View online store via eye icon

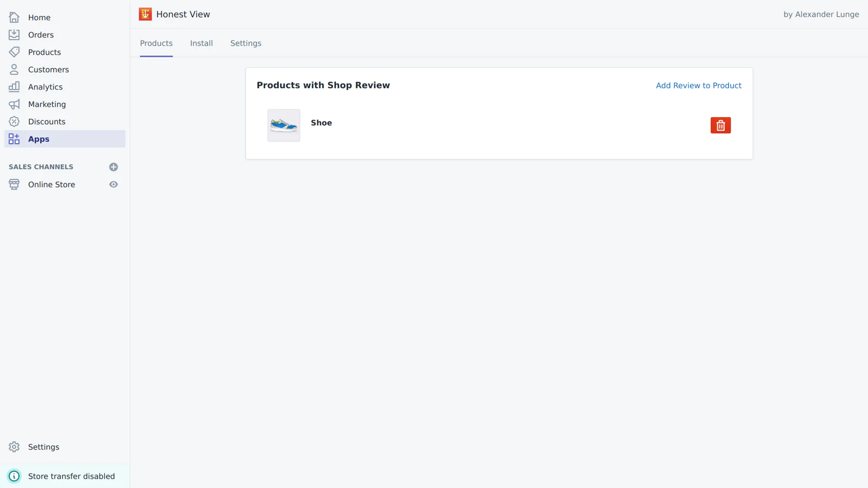(113, 184)
